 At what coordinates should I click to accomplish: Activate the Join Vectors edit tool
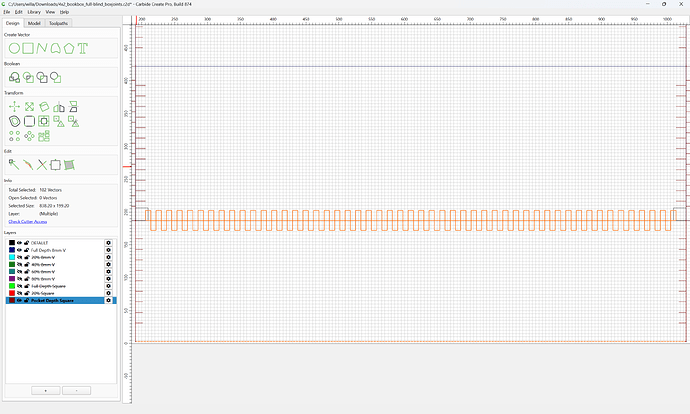coord(28,165)
